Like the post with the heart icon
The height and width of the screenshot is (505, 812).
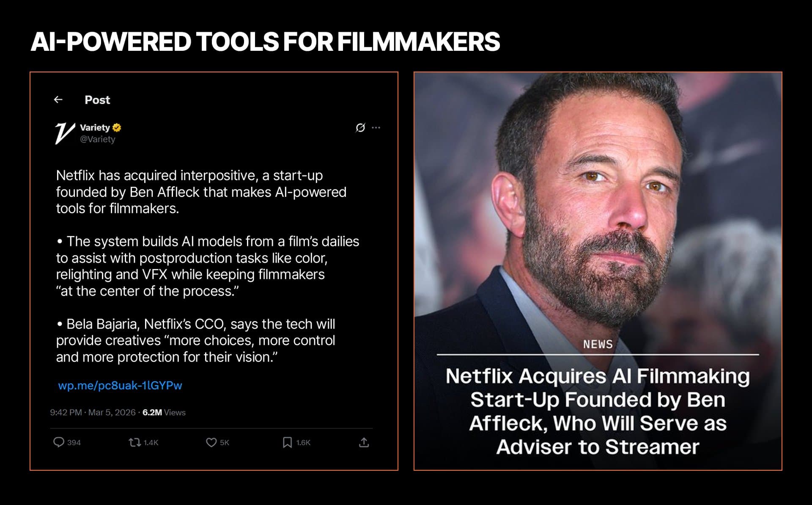[x=211, y=442]
